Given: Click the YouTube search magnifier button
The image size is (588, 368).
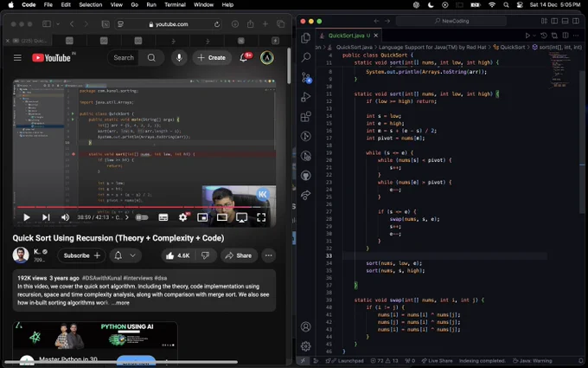Looking at the screenshot, I should (x=151, y=58).
